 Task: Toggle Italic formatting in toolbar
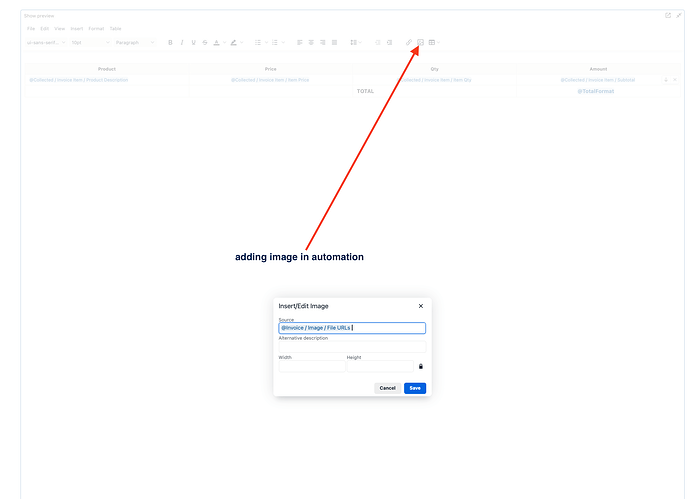click(x=182, y=42)
